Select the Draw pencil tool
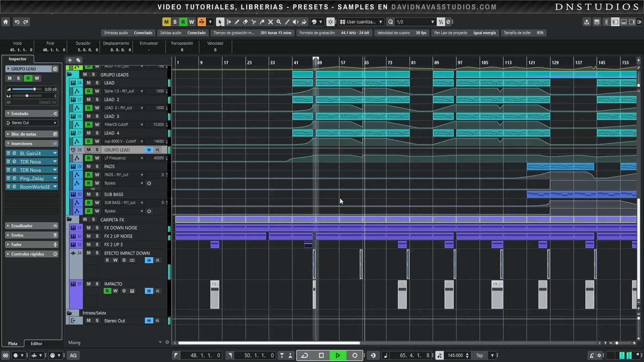644x362 pixels. pyautogui.click(x=237, y=22)
